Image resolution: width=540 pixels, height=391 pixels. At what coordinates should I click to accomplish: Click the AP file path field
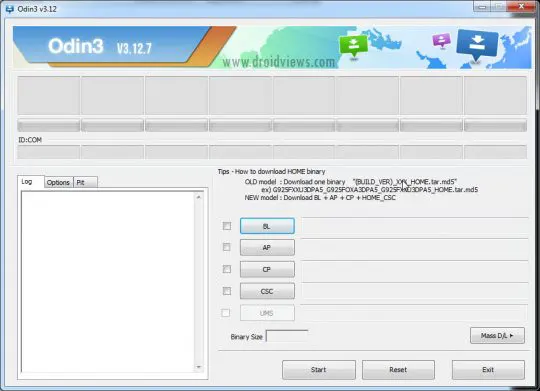[x=415, y=248]
